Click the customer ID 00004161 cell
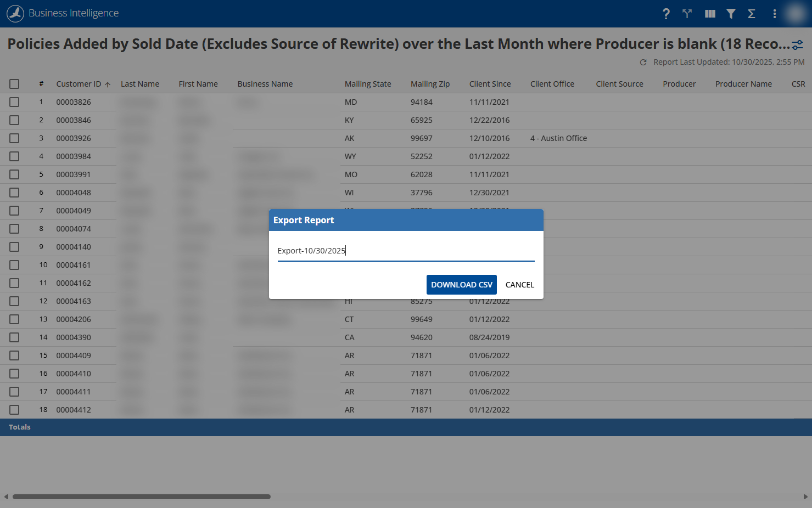 click(74, 265)
